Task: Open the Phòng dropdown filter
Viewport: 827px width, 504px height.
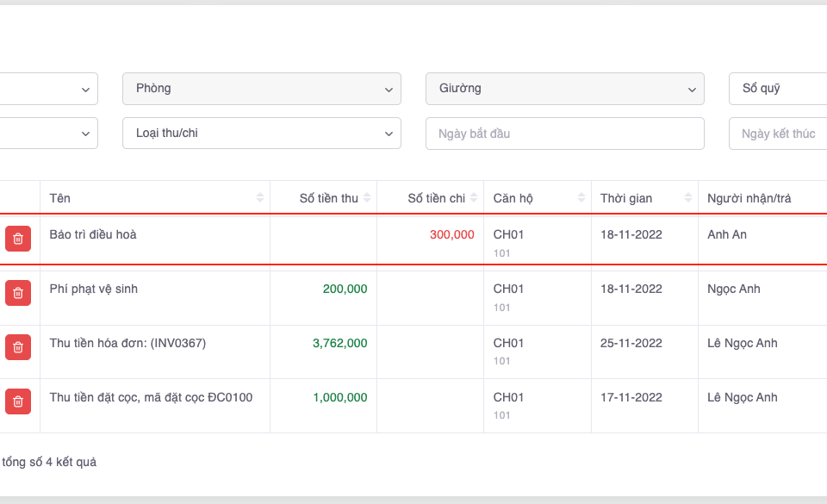Action: click(262, 89)
